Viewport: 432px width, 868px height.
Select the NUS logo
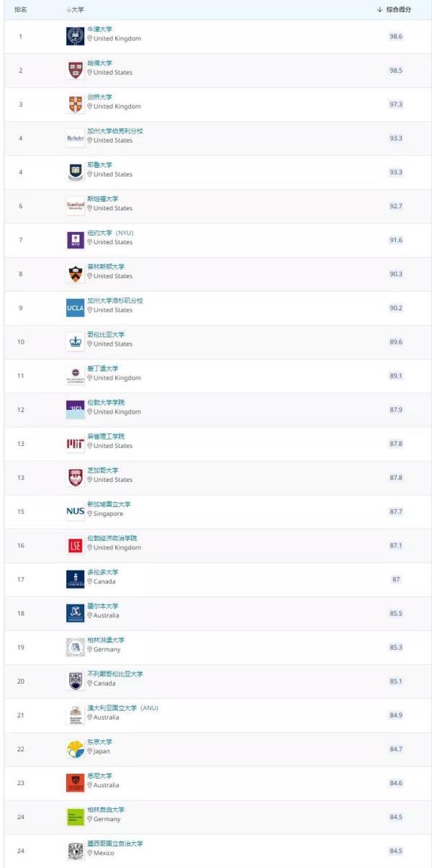[x=76, y=511]
